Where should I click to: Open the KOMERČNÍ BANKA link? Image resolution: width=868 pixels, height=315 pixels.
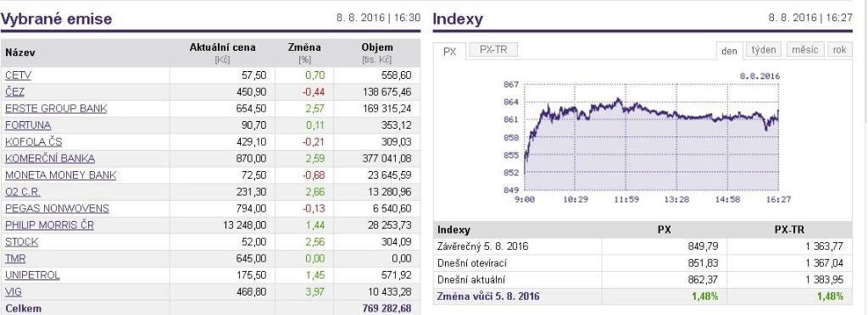click(50, 158)
